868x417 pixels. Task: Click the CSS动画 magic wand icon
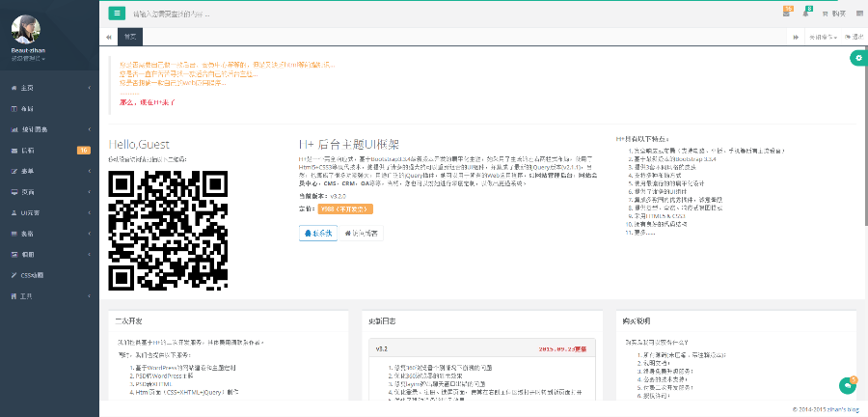tap(14, 275)
